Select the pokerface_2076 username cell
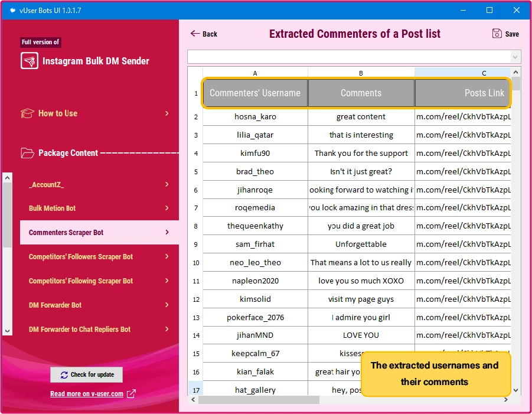 pyautogui.click(x=255, y=318)
